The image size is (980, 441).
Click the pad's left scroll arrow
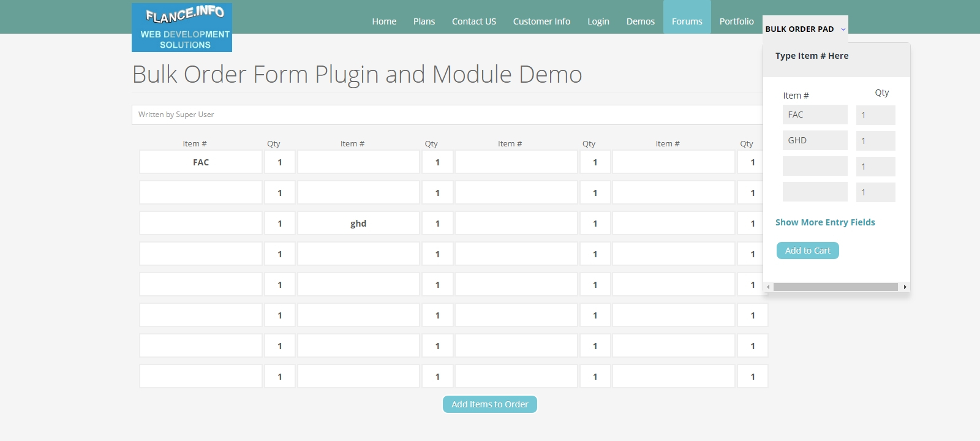[768, 287]
